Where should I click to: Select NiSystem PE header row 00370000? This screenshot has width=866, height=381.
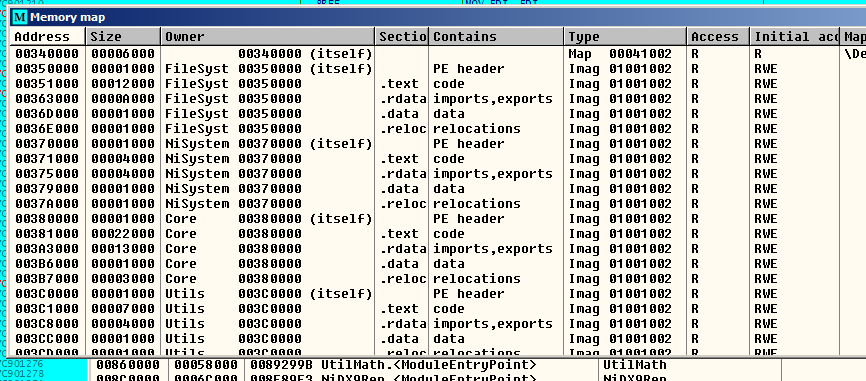pyautogui.click(x=438, y=144)
